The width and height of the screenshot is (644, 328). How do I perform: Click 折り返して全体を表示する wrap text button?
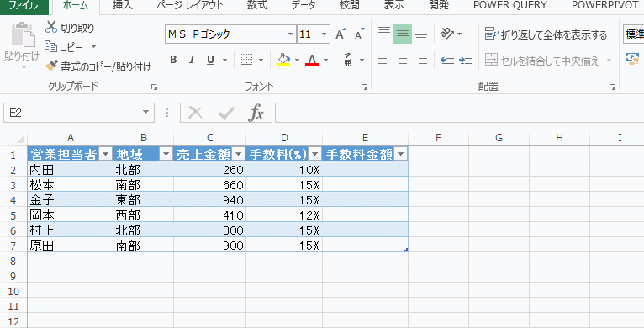[x=546, y=34]
